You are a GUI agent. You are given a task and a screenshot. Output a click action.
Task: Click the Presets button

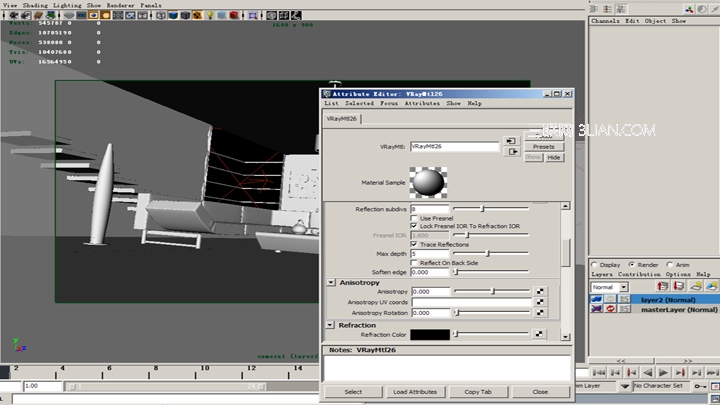coord(544,146)
